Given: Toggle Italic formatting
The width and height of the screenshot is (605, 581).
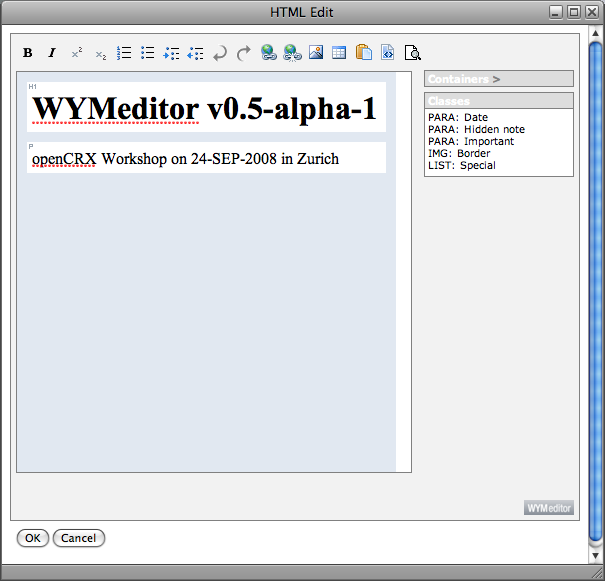Looking at the screenshot, I should coord(51,52).
